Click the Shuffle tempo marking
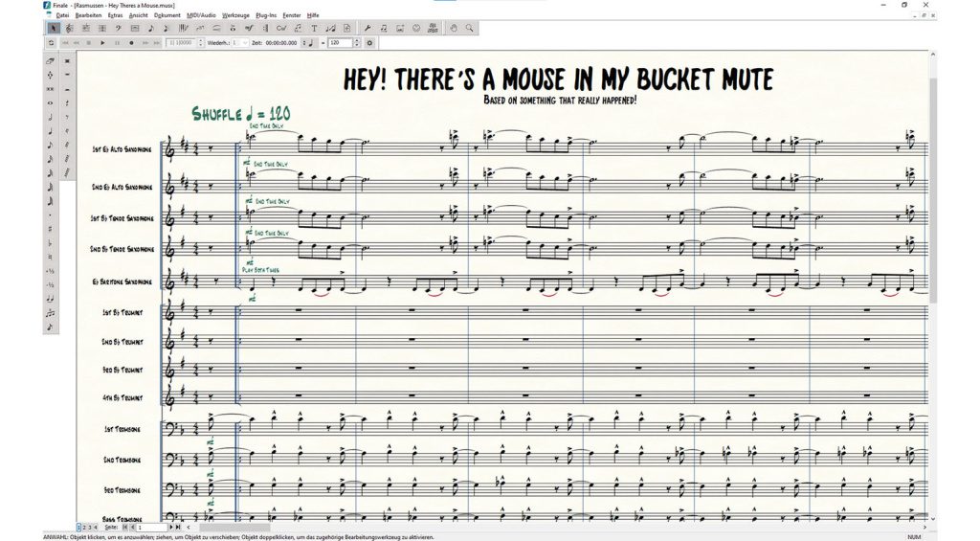Image resolution: width=980 pixels, height=541 pixels. (x=240, y=114)
